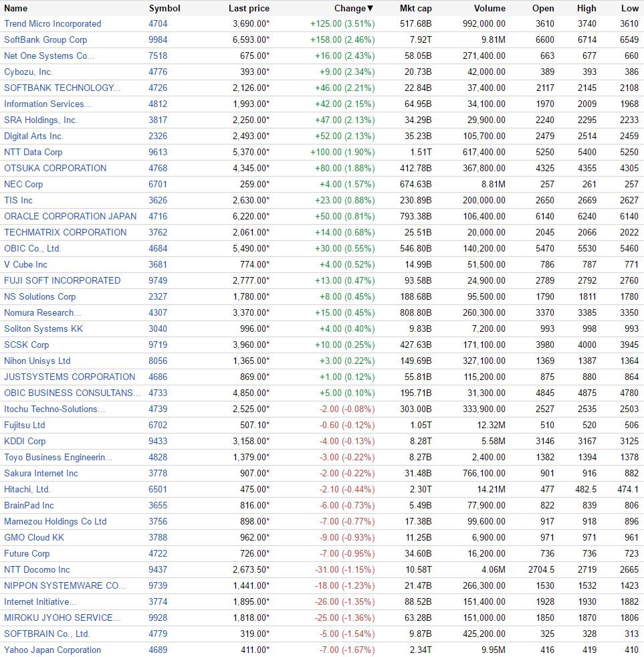Viewport: 644px width, 657px height.
Task: Open MIROKU JYOHO SERVICE link
Action: [x=62, y=618]
